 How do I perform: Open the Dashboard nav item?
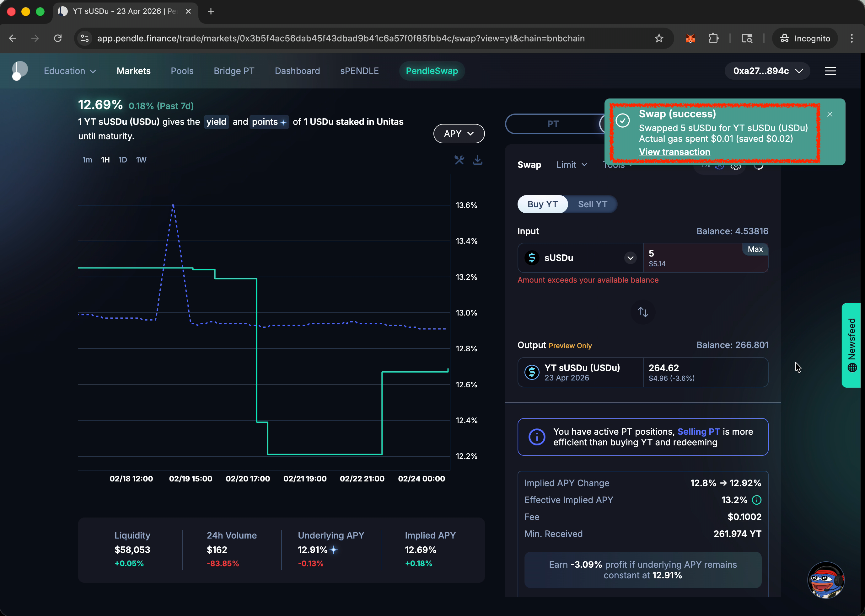pyautogui.click(x=297, y=71)
